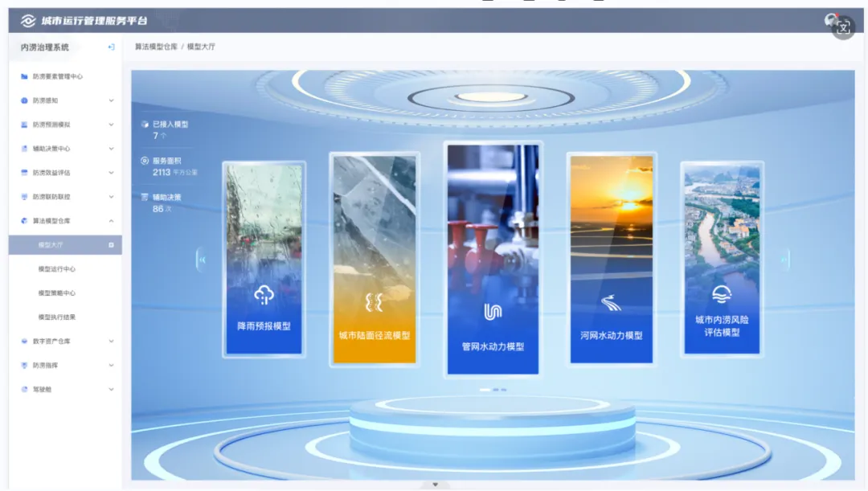868x491 pixels.
Task: Click the next carousel arrow button
Action: tap(784, 259)
